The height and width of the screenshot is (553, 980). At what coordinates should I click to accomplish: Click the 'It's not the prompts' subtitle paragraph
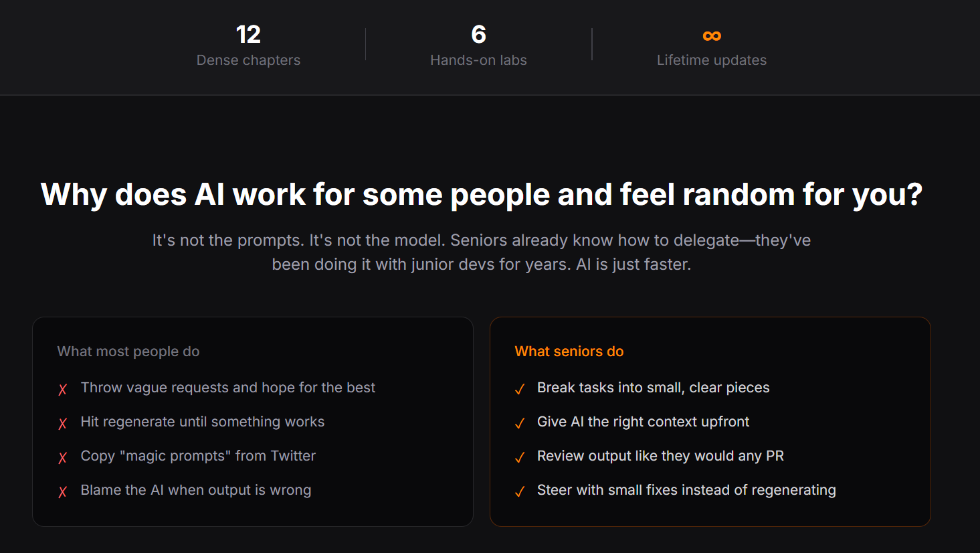pyautogui.click(x=482, y=252)
